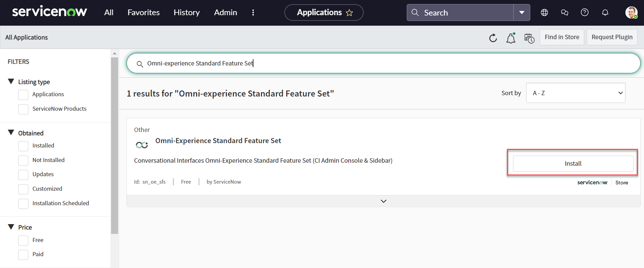Install Omni-Experience Standard Feature Set

[573, 163]
